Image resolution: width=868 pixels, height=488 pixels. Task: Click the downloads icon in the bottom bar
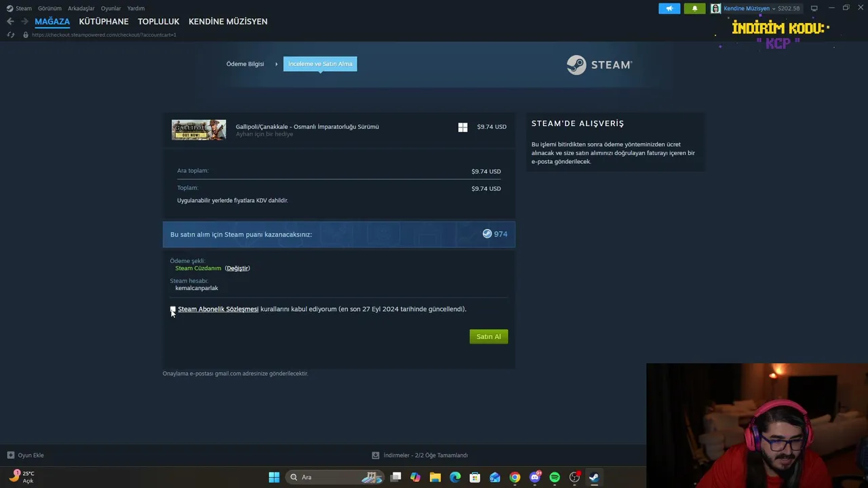point(375,455)
